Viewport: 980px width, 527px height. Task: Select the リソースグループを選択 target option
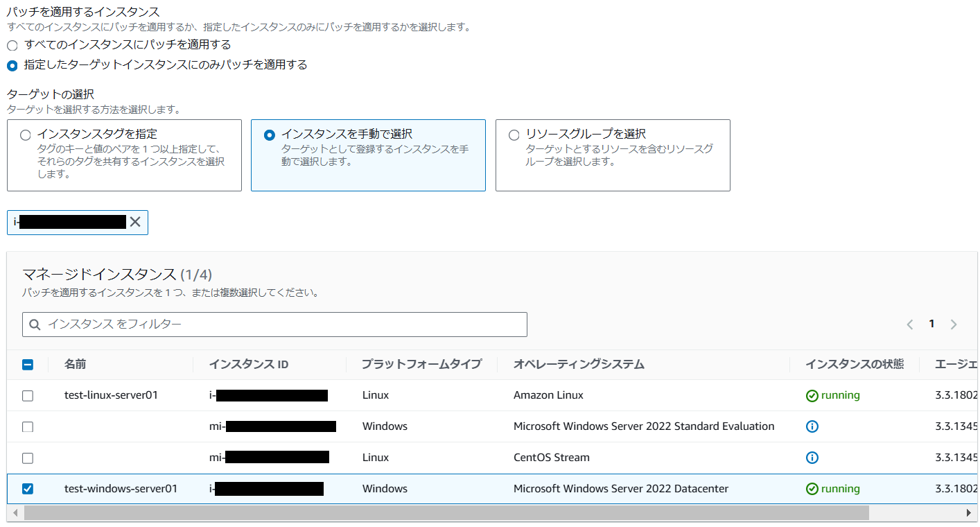514,135
